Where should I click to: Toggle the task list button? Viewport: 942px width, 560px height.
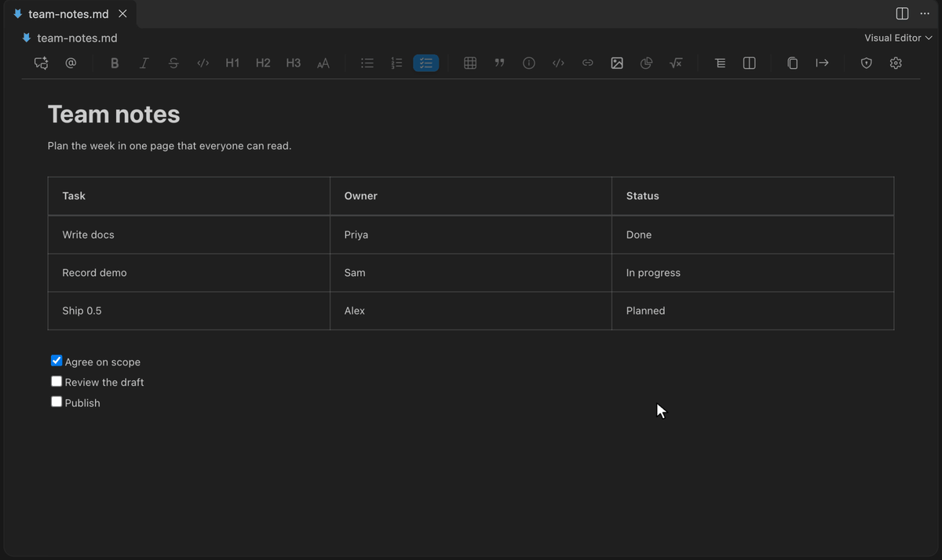click(x=426, y=63)
